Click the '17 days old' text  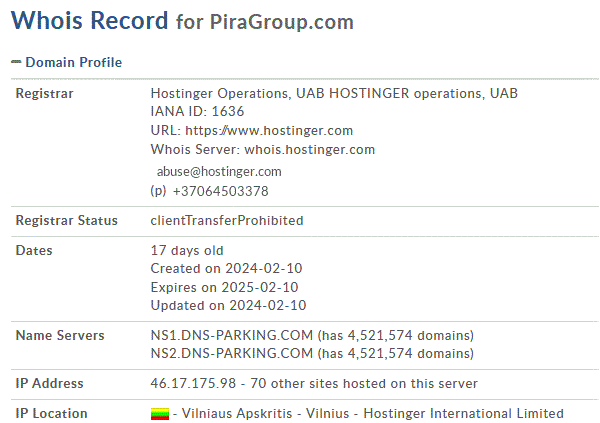click(x=187, y=250)
